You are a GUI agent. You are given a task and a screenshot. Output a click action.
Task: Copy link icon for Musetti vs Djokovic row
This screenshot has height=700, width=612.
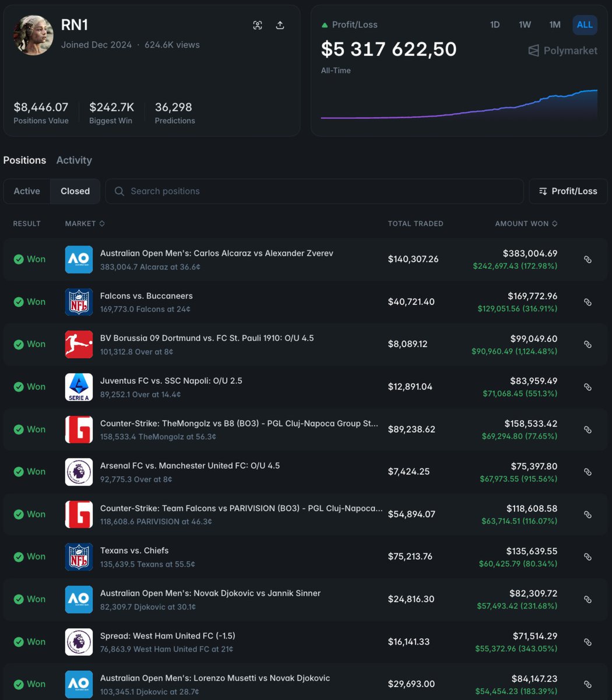tap(588, 684)
